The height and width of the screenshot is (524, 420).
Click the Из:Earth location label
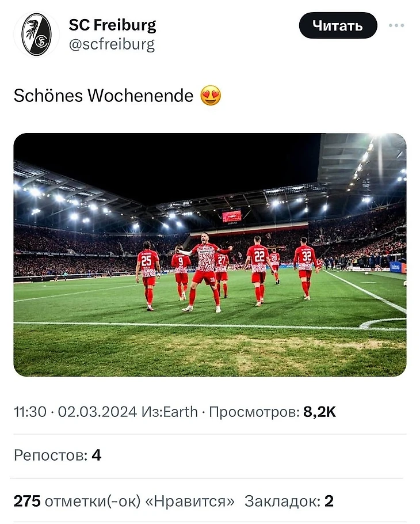click(x=169, y=412)
